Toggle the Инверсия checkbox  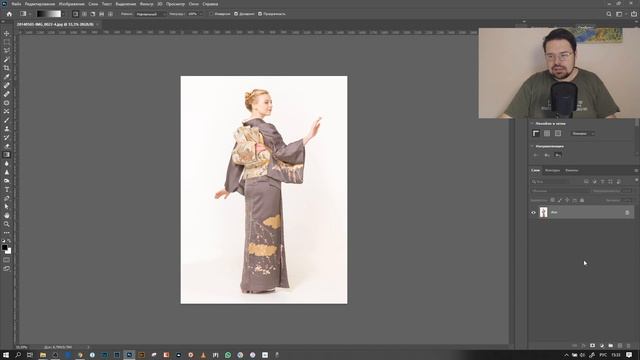pyautogui.click(x=211, y=14)
